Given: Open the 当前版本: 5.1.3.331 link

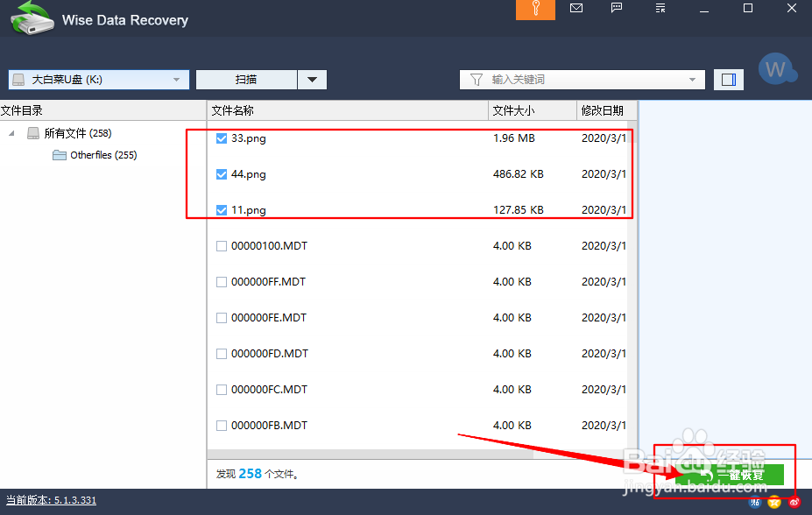Looking at the screenshot, I should point(52,500).
